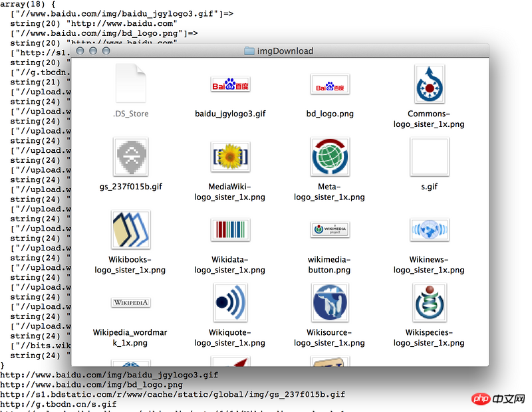Viewport: 532px width, 412px height.
Task: Click the imgDownload window title text
Action: 285,51
